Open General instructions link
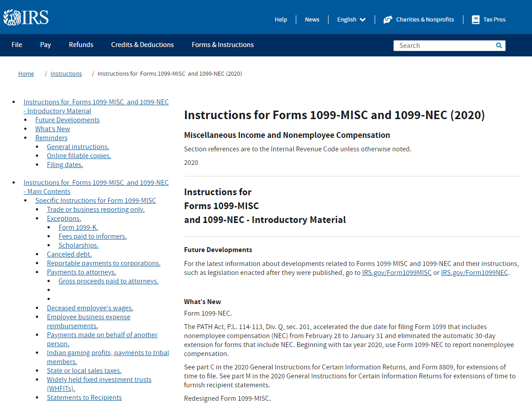 78,147
